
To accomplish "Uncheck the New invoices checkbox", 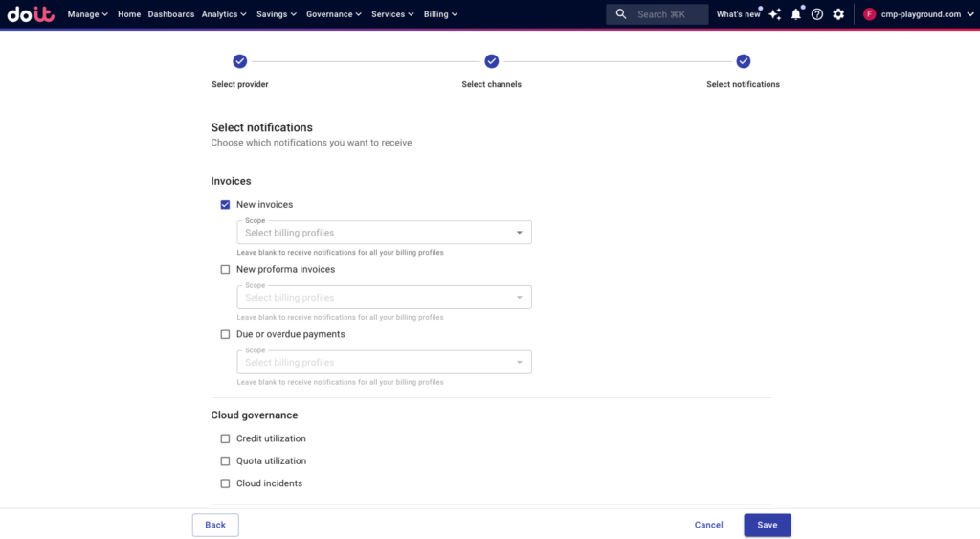I will coord(226,205).
